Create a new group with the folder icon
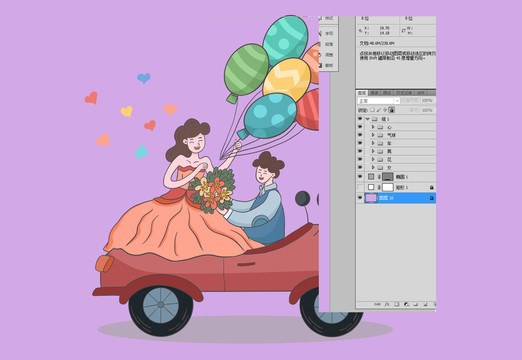This screenshot has width=522, height=360. [416, 304]
